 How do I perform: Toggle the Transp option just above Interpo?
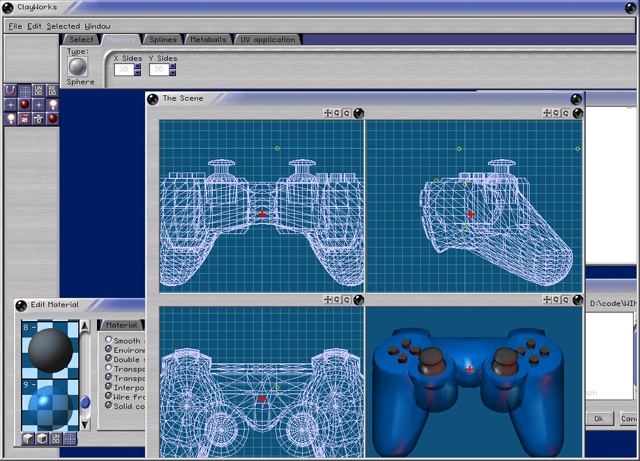109,377
